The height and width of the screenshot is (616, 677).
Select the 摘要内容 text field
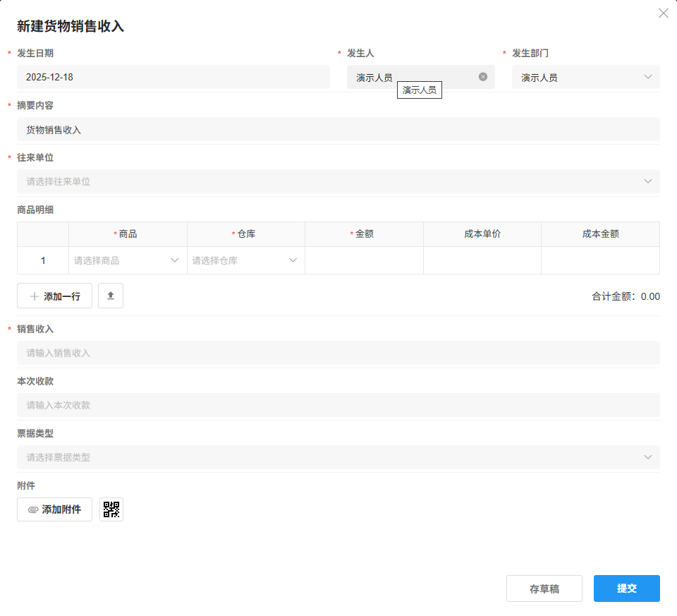click(338, 129)
